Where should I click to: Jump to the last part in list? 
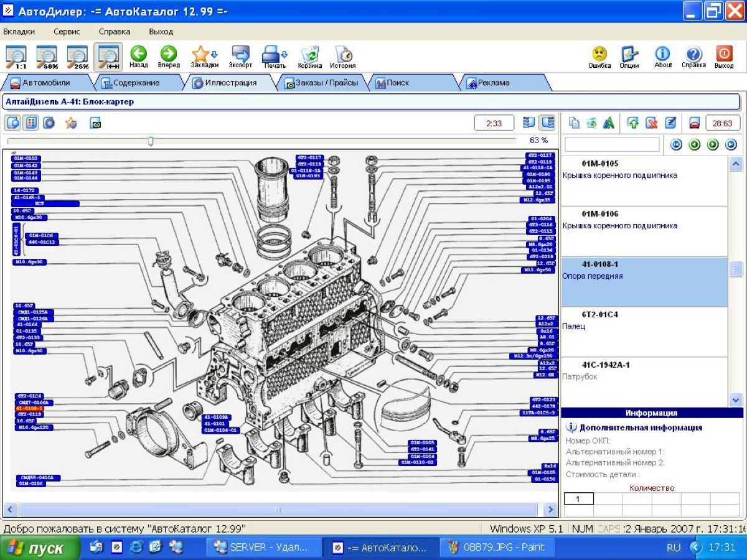click(x=731, y=145)
